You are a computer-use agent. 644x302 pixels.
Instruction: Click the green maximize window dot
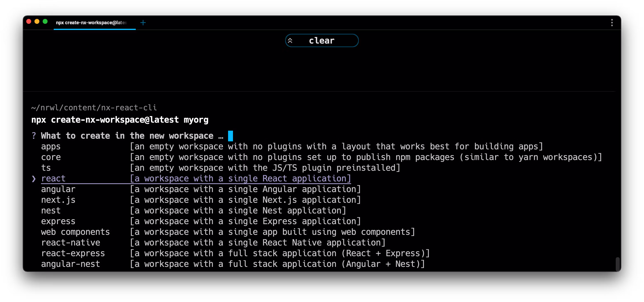45,22
